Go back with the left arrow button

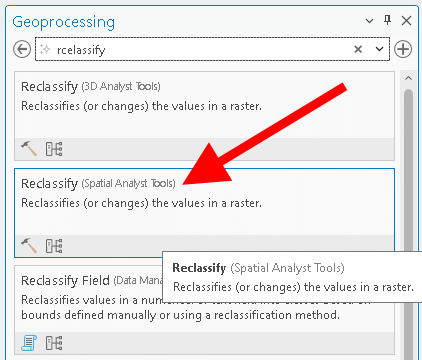coord(22,49)
